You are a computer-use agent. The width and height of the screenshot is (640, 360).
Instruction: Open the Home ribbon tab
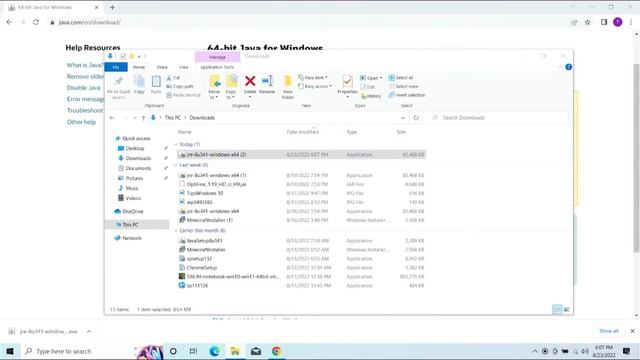[139, 67]
